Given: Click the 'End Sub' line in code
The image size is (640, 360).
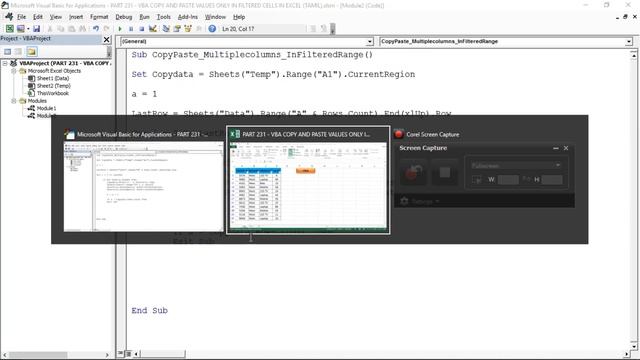Looking at the screenshot, I should coord(149,311).
